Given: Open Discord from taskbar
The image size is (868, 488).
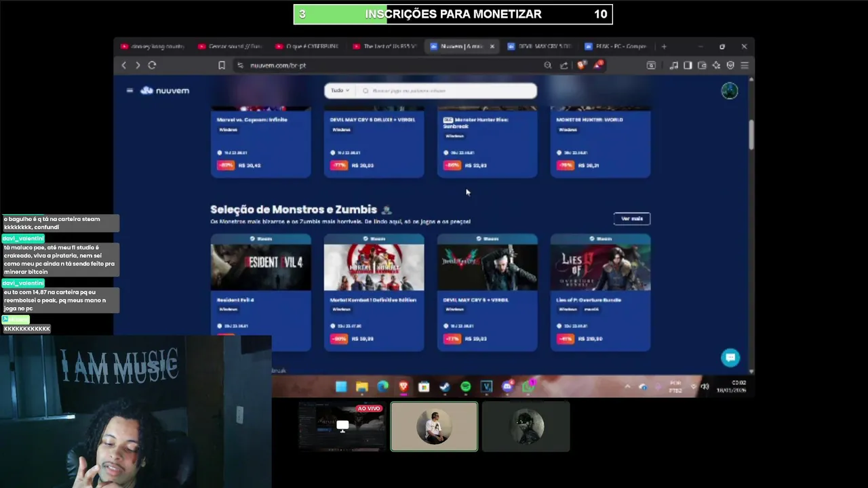Looking at the screenshot, I should (x=507, y=386).
